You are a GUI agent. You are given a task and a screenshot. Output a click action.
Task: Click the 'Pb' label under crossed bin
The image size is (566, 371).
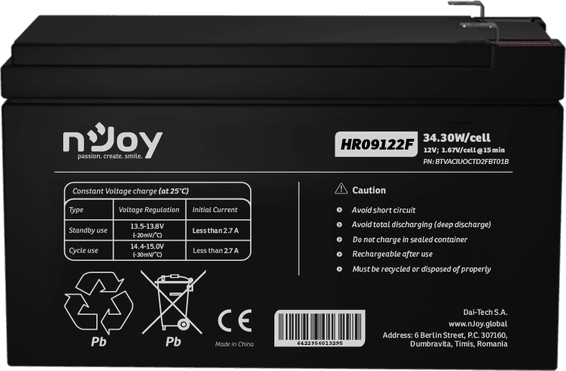tap(173, 341)
